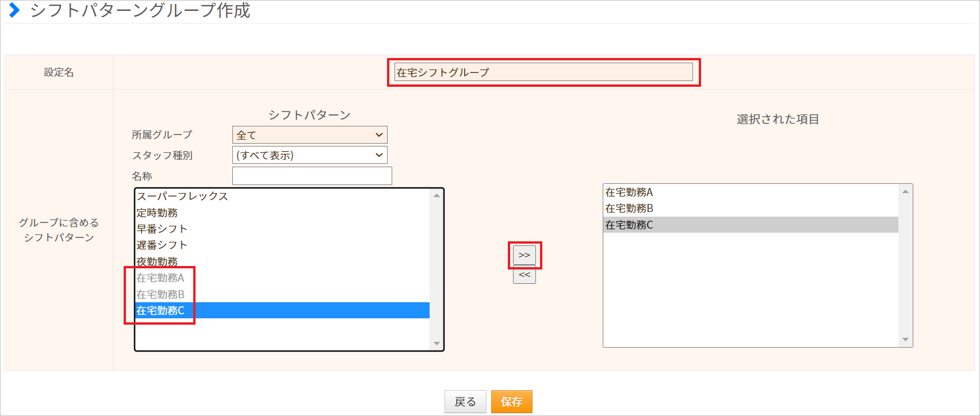Pick 遅番シフト from shift patterns
Viewport: 980px width, 416px height.
click(162, 245)
